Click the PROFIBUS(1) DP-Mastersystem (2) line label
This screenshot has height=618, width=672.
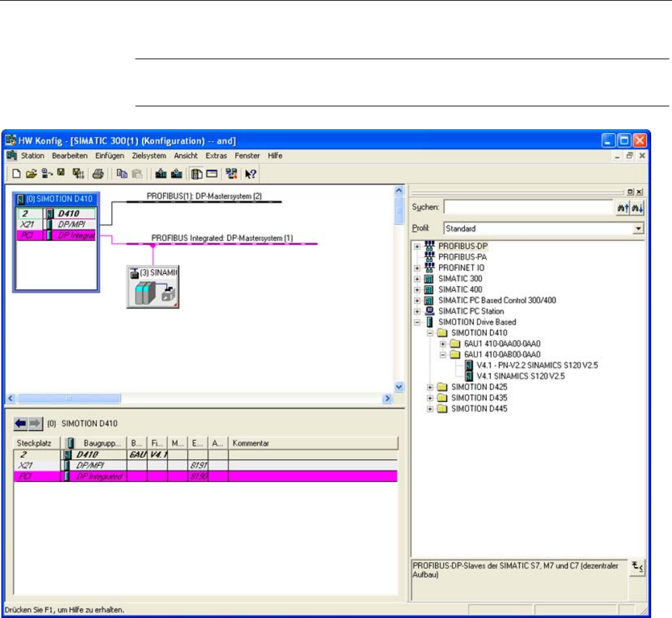tap(205, 197)
